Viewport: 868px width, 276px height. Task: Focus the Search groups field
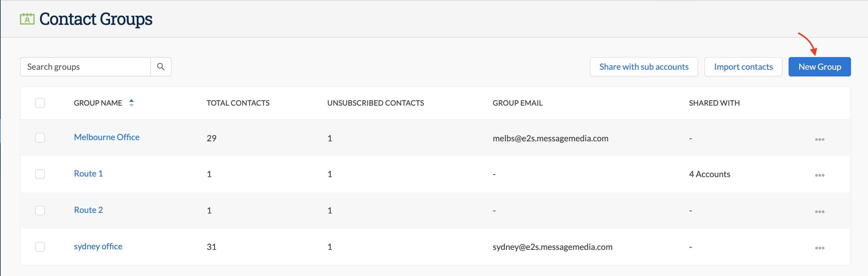[x=85, y=67]
